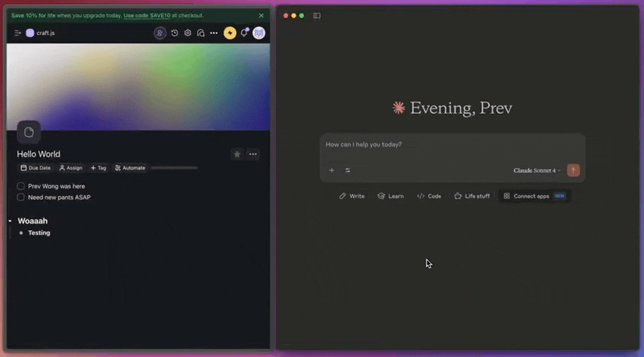The height and width of the screenshot is (357, 644).
Task: Click the share people icon in toolbar
Action: 160,33
